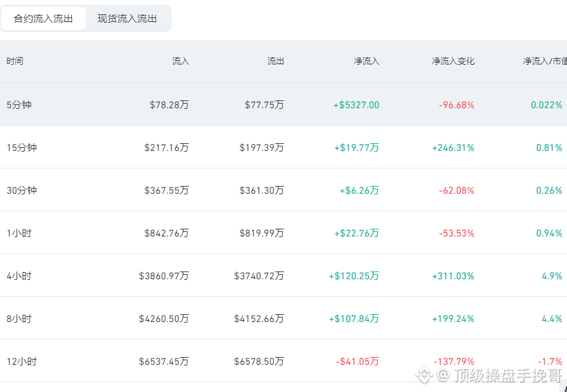Viewport: 567px width, 392px height.
Task: Click the watermark logo icon near 顶级操盘手挽哥
Action: pyautogui.click(x=424, y=375)
